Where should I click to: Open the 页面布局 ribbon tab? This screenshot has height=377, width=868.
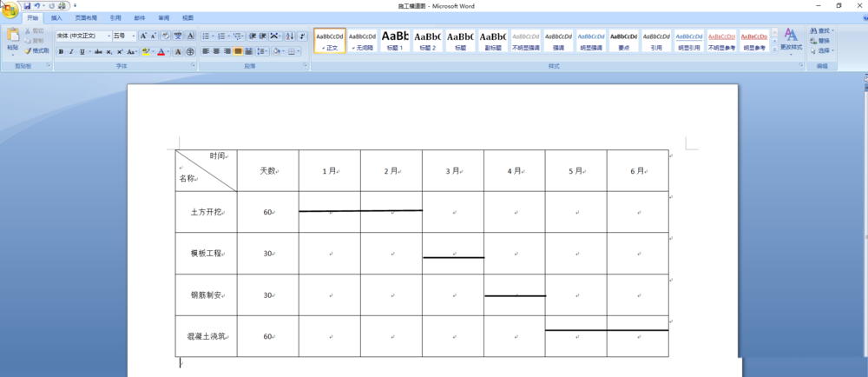tap(86, 17)
